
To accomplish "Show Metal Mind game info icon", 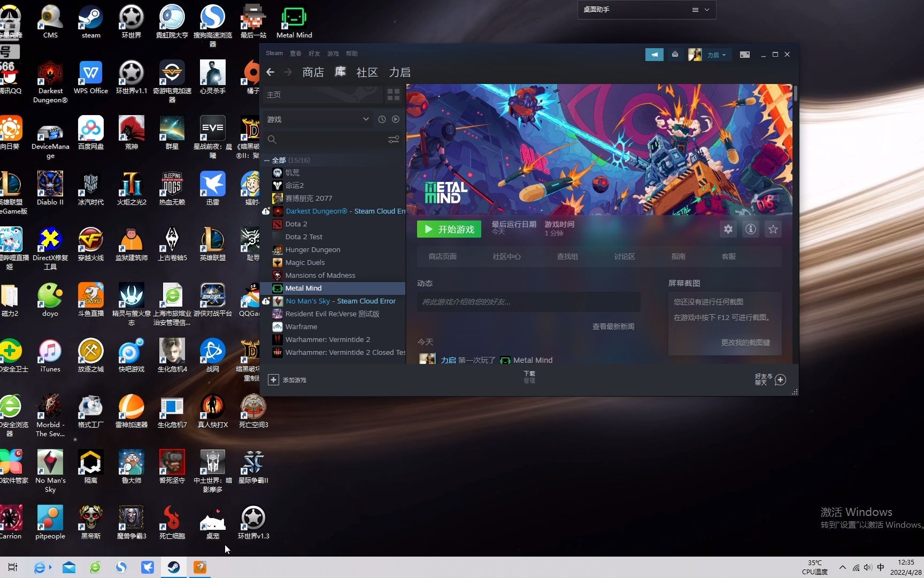I will pyautogui.click(x=751, y=230).
